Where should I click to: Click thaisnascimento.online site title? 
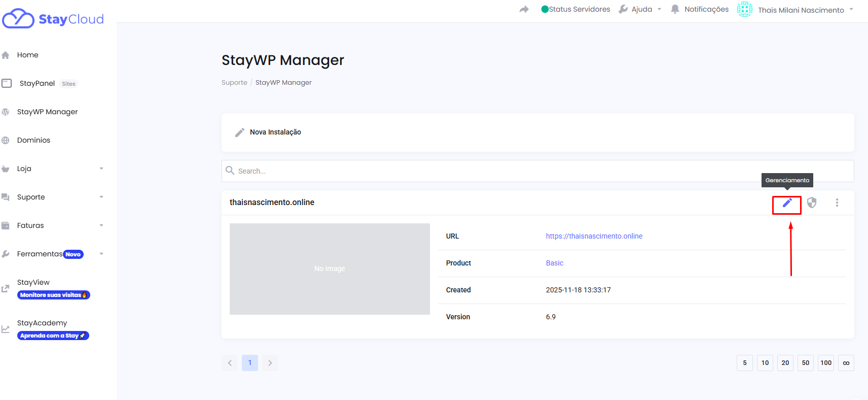tap(272, 202)
